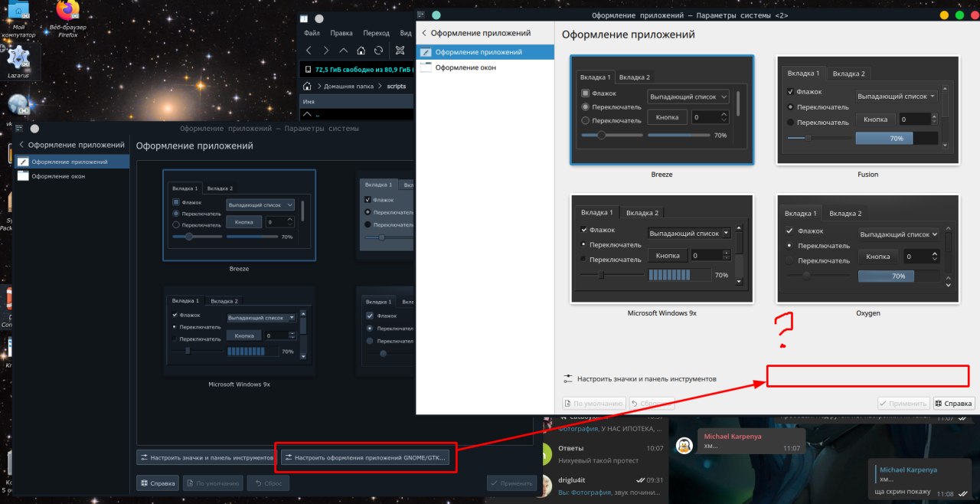980x504 pixels.
Task: Toggle Флажок in light window Windows 9x preview
Action: pos(585,230)
